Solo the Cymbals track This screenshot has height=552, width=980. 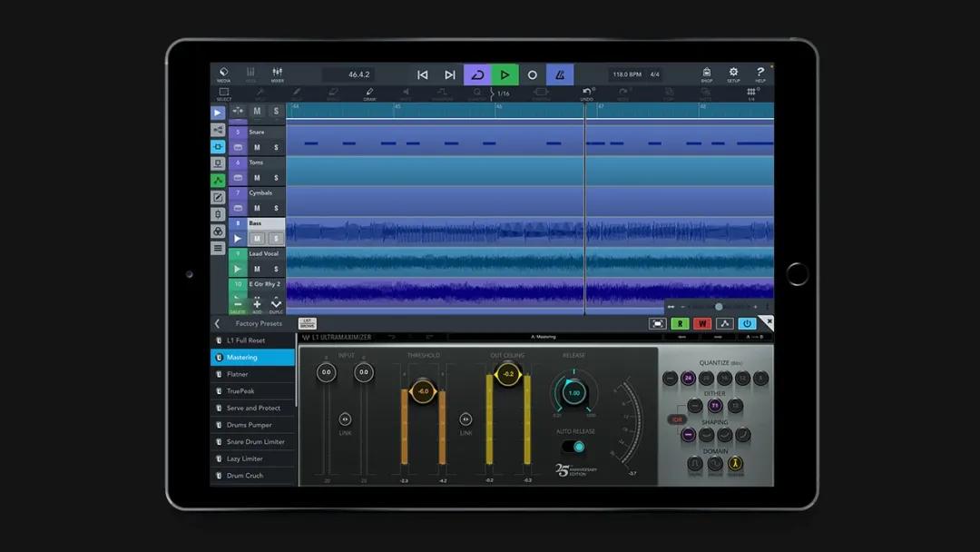pyautogui.click(x=276, y=208)
